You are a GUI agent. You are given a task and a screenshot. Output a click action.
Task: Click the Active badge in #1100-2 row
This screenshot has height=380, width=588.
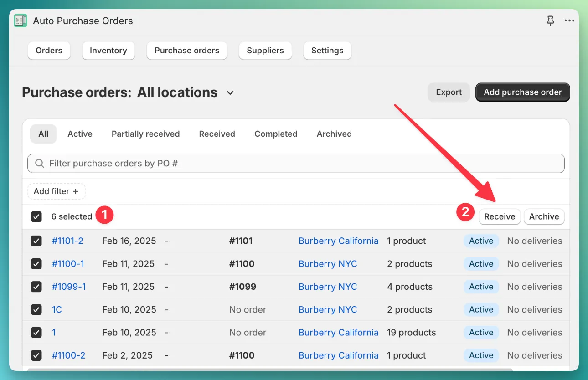(481, 355)
